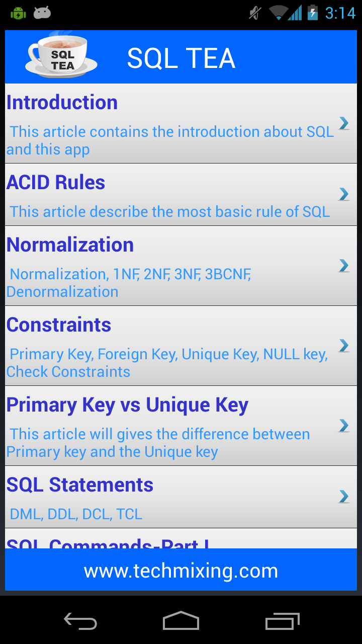Click the ACID Rules arrow chevron
This screenshot has width=362, height=644.
coord(344,194)
